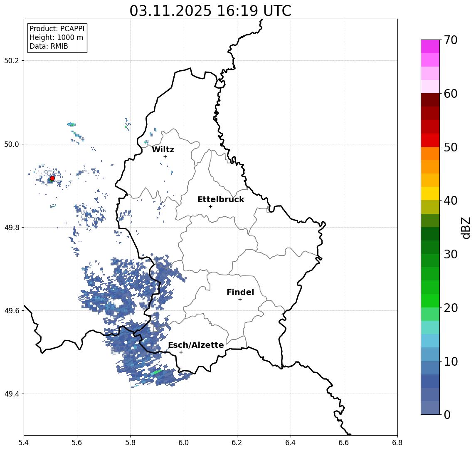Viewport: 476px width, 451px height.
Task: Click the longitude tick label 6.6
Action: (x=344, y=443)
